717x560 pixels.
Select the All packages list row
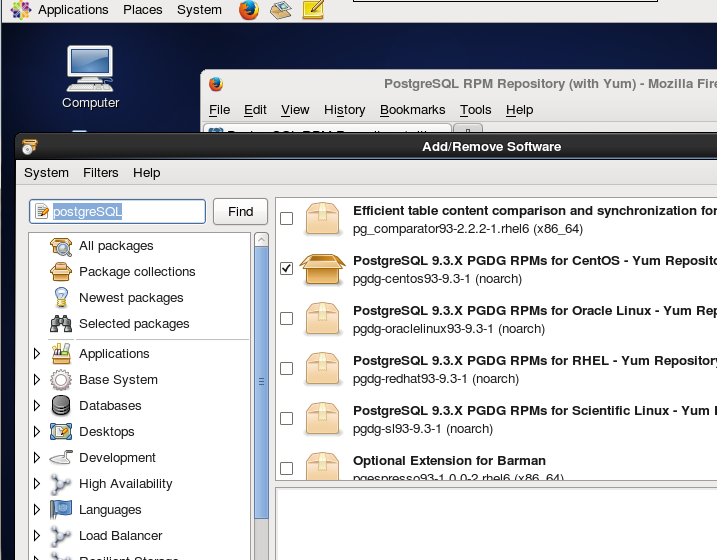point(139,246)
